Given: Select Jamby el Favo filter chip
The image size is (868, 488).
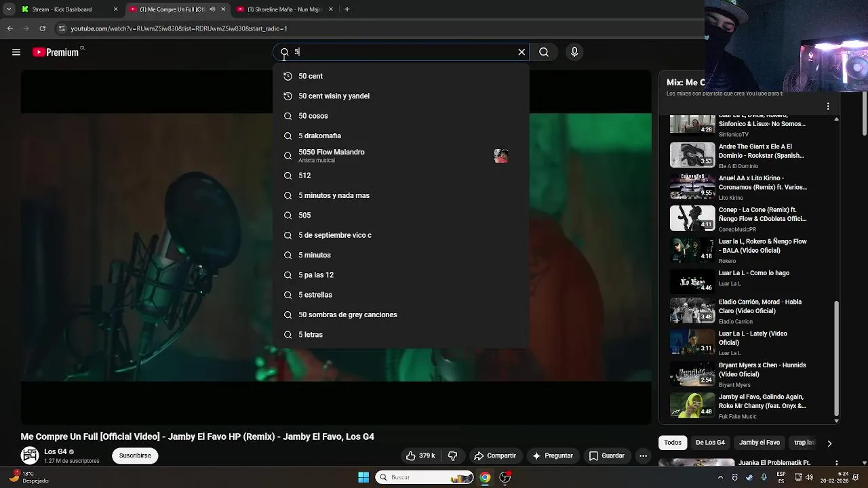Looking at the screenshot, I should [x=759, y=443].
